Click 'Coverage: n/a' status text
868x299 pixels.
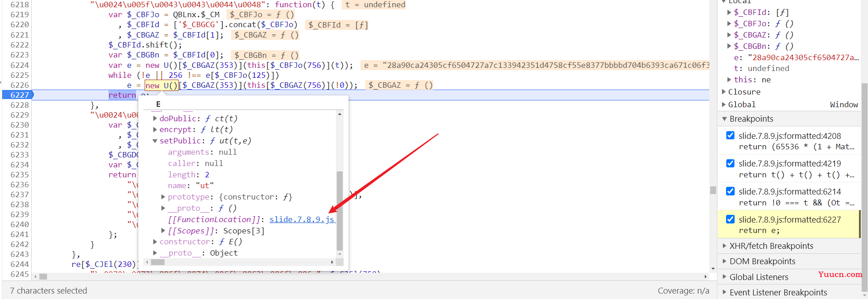tap(684, 290)
